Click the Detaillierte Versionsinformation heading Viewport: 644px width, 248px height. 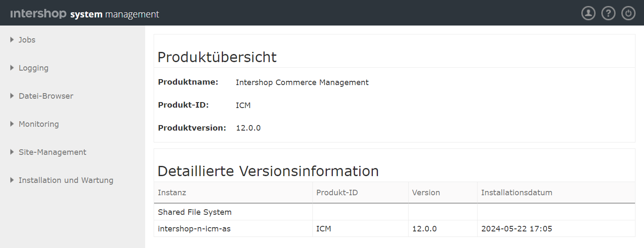268,171
